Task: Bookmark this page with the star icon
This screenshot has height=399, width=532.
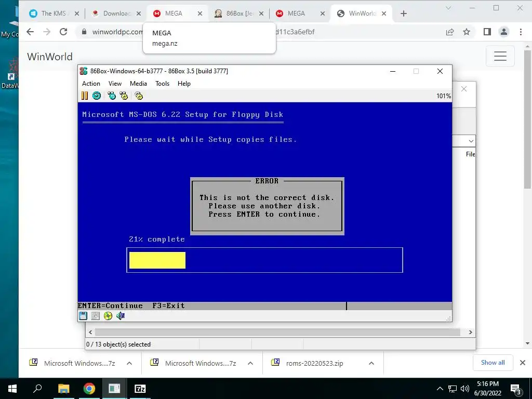Action: (467, 32)
